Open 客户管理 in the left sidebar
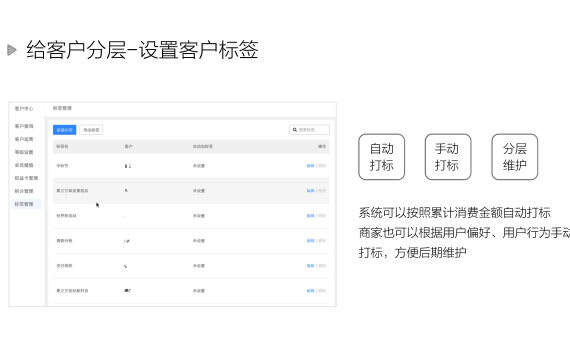Screen dimensions: 570x360 [x=24, y=126]
